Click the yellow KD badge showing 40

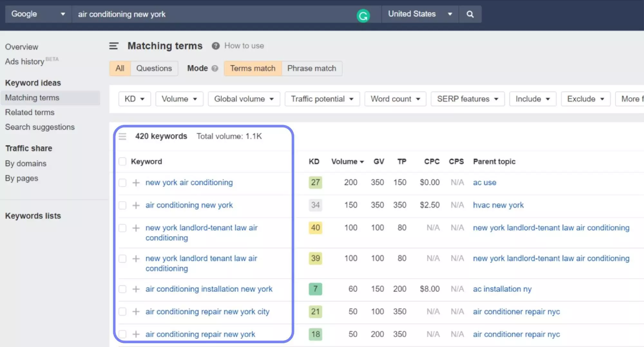315,228
